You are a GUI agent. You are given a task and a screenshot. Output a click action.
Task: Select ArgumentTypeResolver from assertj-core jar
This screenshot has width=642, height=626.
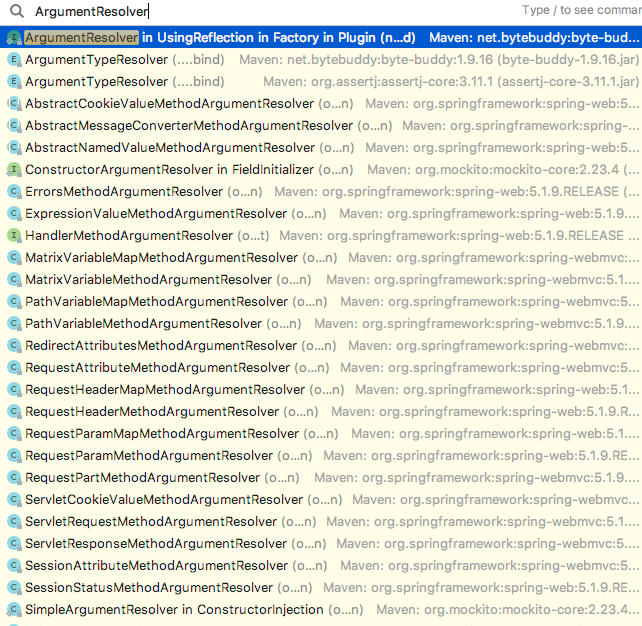tap(321, 81)
